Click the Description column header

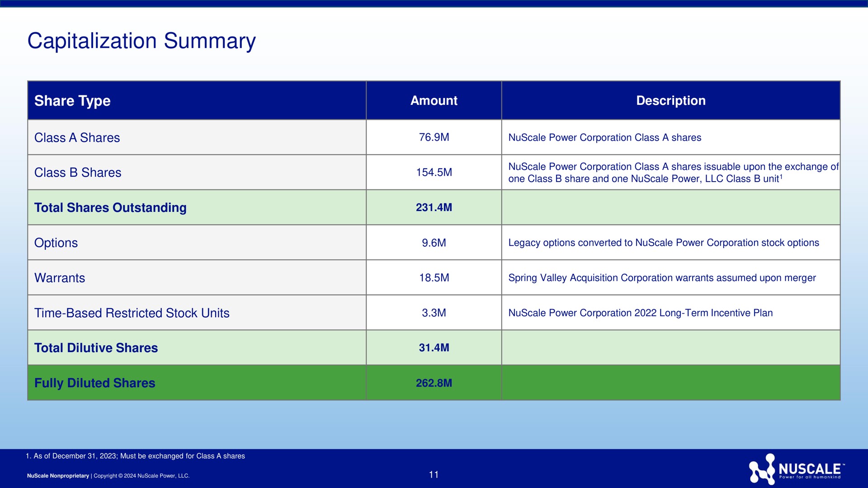[671, 100]
